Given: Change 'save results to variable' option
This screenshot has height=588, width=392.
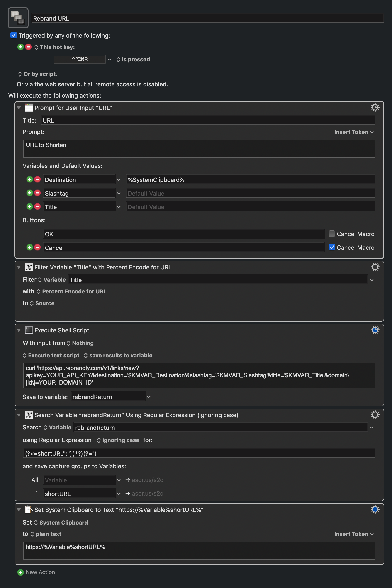Looking at the screenshot, I should (118, 355).
